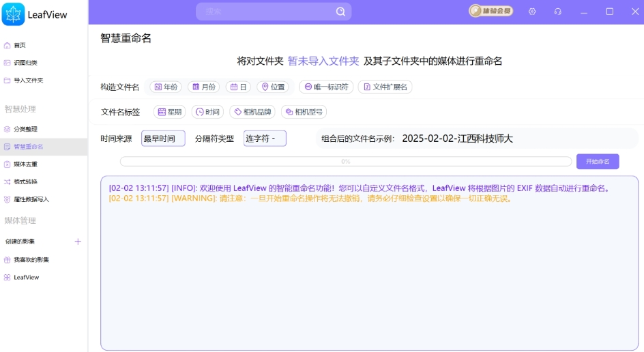
Task: Switch to 媒体去重 in the sidebar
Action: 25,164
